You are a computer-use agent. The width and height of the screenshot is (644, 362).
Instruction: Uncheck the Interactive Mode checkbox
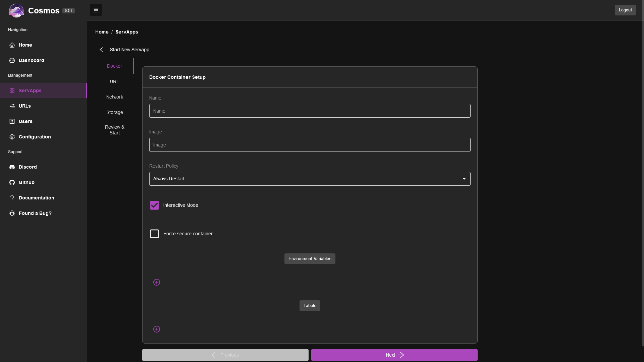coord(154,205)
